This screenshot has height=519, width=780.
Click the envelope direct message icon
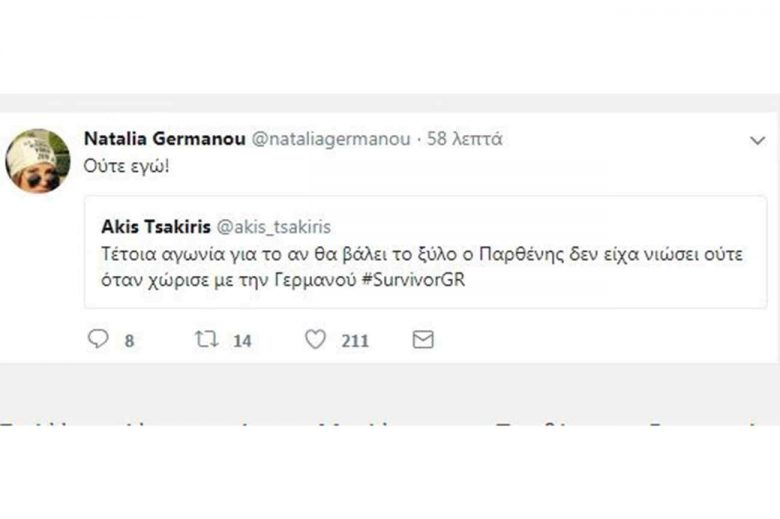click(423, 340)
